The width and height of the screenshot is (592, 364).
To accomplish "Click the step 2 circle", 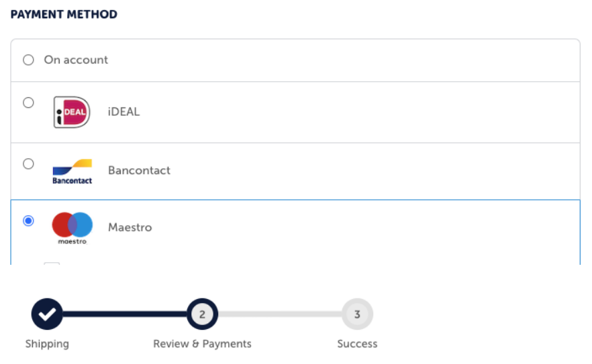I will pyautogui.click(x=203, y=314).
